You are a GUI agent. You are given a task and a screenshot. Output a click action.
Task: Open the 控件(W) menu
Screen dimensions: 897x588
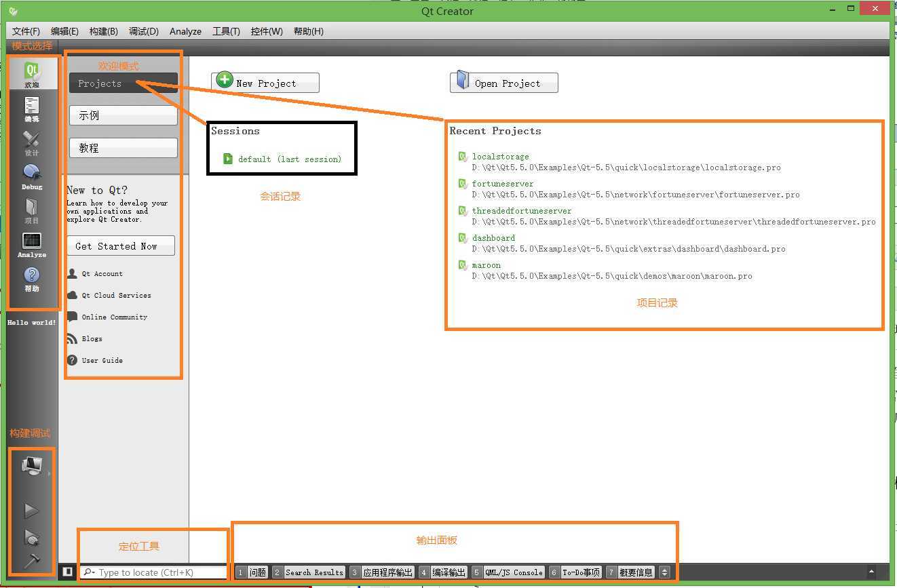click(267, 31)
